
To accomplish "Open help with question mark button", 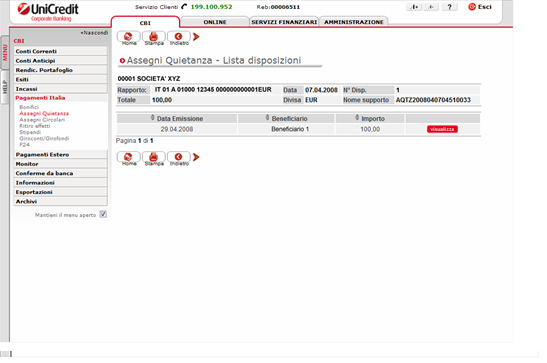I will (x=449, y=7).
